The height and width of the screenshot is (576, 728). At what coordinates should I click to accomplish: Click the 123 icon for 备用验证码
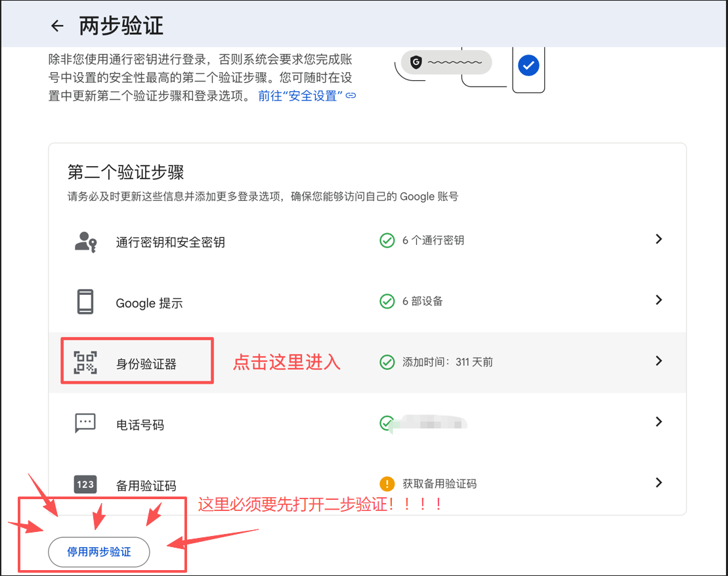click(85, 485)
